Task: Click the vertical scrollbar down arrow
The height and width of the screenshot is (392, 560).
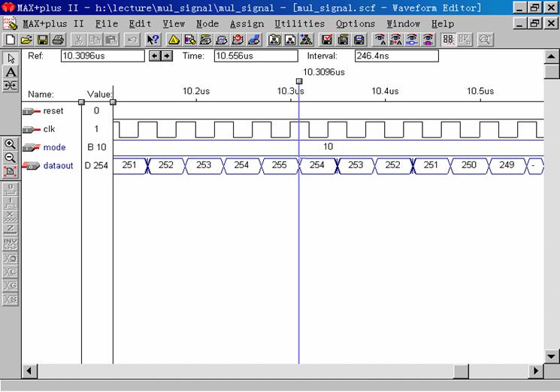Action: 552,356
